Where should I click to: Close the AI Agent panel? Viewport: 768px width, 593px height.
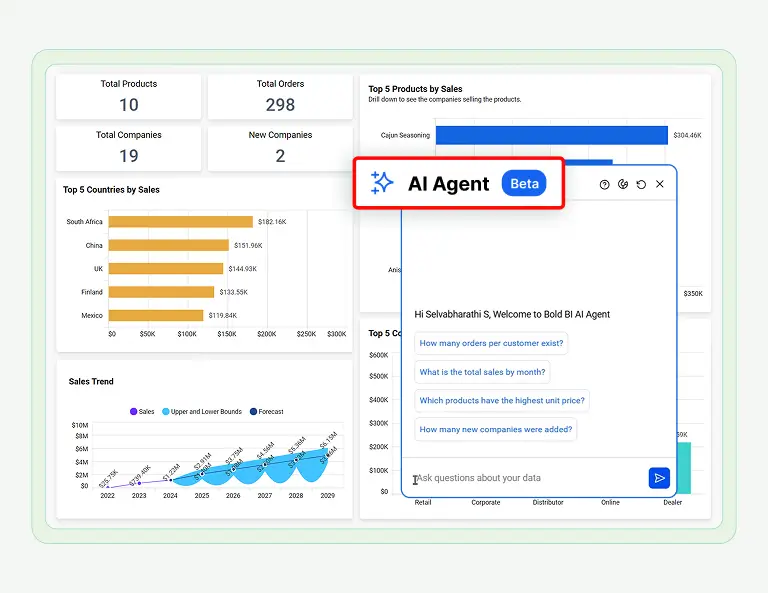(660, 184)
